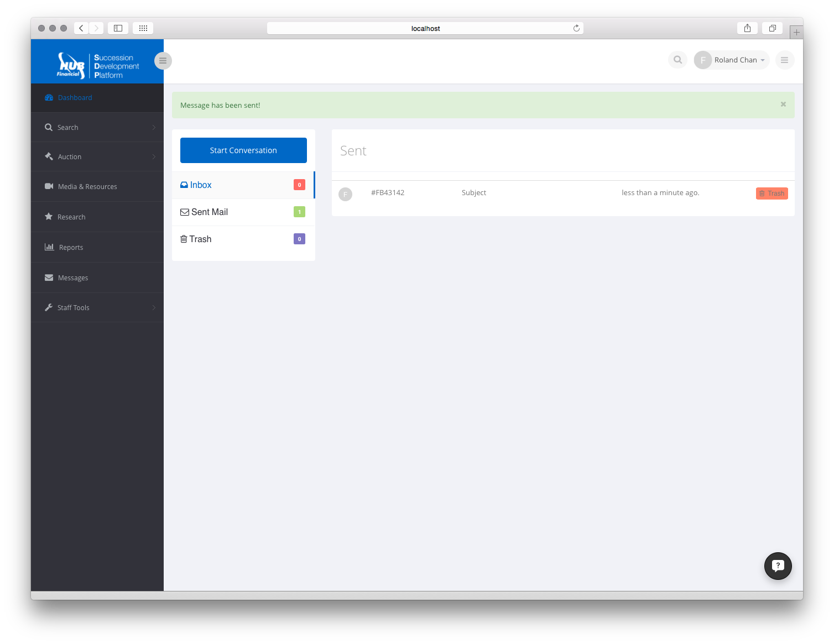Expand the Auction submenu chevron

click(154, 156)
